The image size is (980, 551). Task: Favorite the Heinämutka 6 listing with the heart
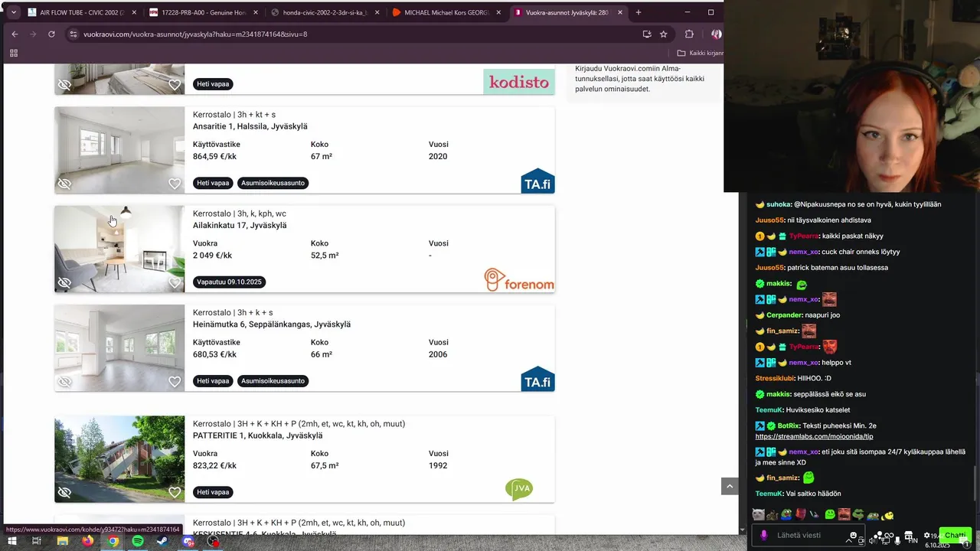(175, 382)
